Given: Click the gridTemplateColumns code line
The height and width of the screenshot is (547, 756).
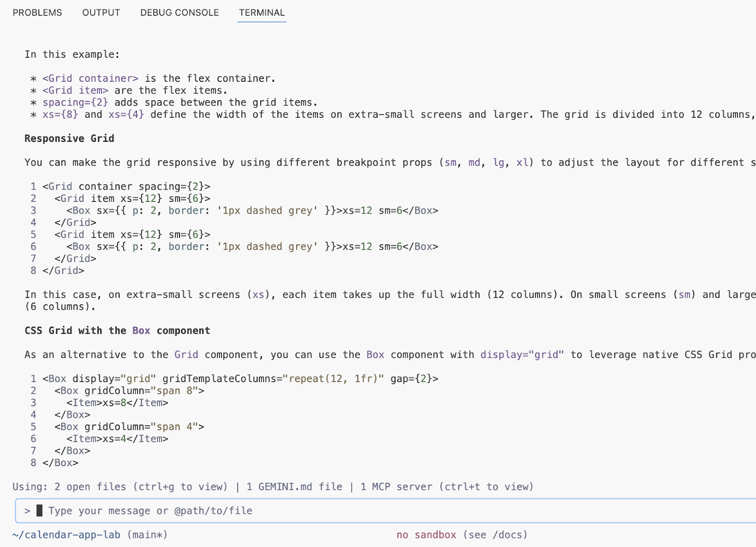Looking at the screenshot, I should click(240, 379).
